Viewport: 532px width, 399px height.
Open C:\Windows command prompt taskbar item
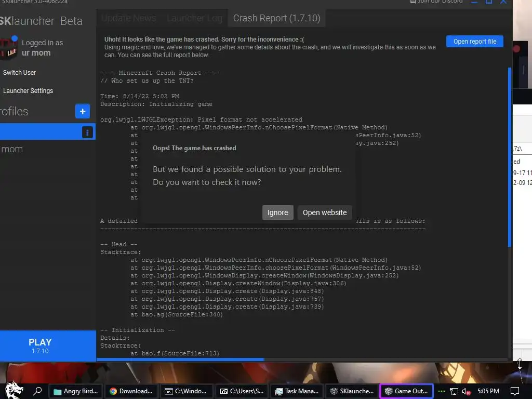[x=185, y=391]
